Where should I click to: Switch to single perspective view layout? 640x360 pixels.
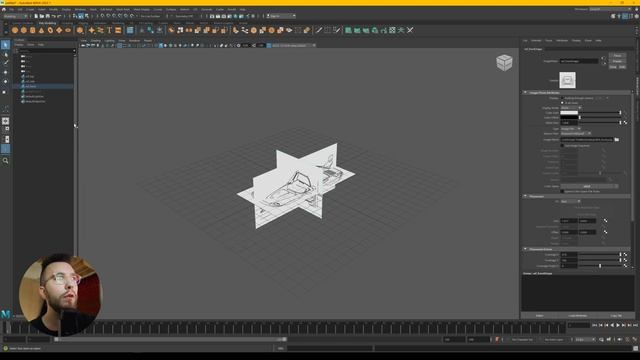point(5,121)
